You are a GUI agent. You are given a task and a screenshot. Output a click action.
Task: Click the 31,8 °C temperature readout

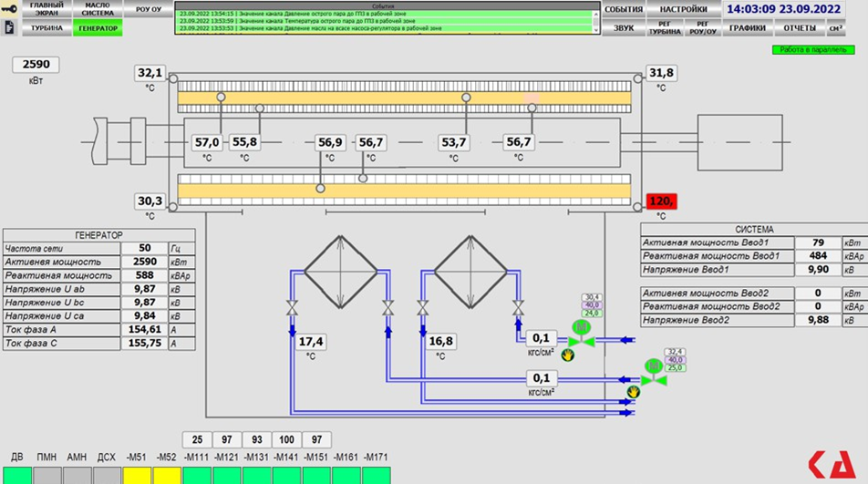pos(661,73)
